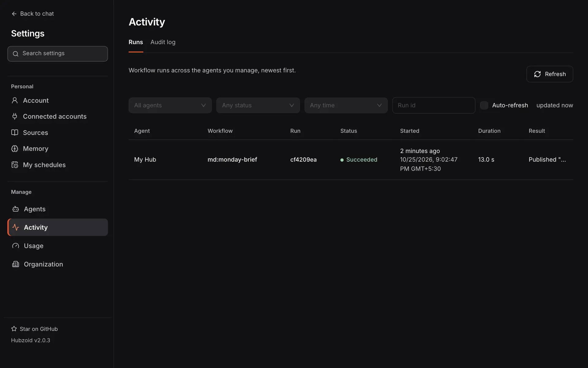Click the Agents robot icon
Screen dimensions: 588x368
click(x=16, y=209)
